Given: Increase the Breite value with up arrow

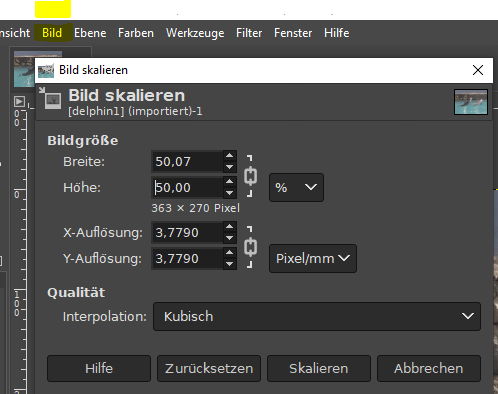Looking at the screenshot, I should pyautogui.click(x=229, y=156).
